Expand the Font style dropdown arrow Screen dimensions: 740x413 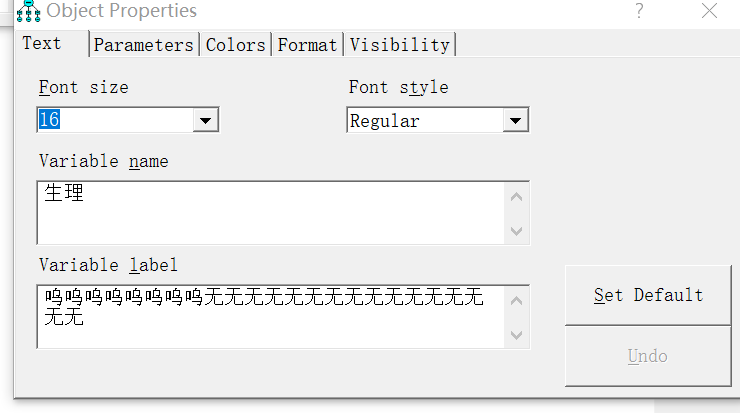515,121
